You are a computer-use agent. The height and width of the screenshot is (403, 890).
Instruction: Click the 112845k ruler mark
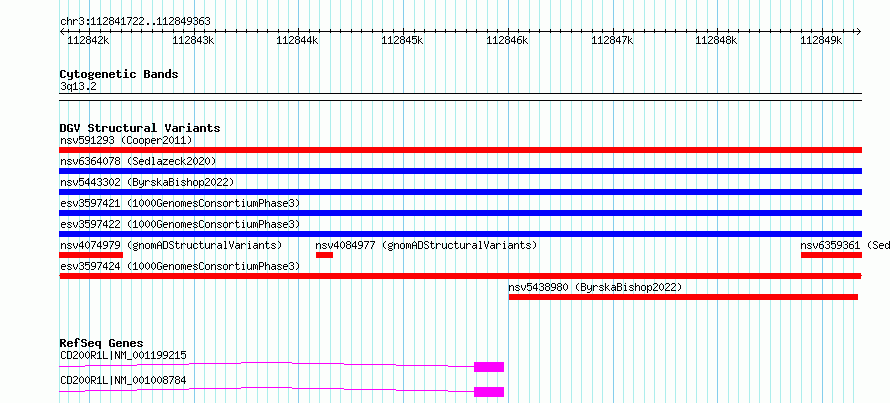402,40
